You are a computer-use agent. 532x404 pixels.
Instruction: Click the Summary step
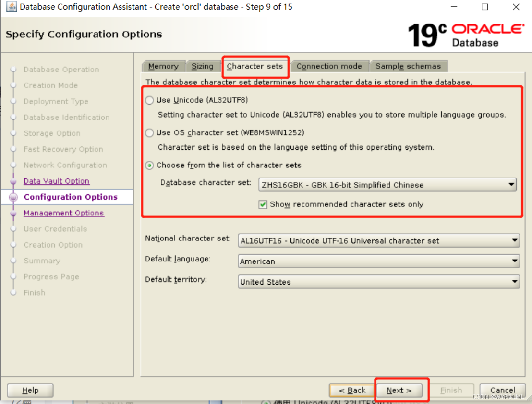pos(42,261)
